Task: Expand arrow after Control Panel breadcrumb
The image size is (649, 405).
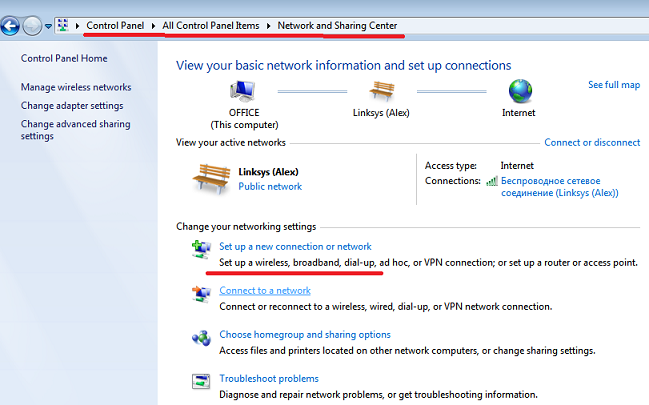Action: 153,26
